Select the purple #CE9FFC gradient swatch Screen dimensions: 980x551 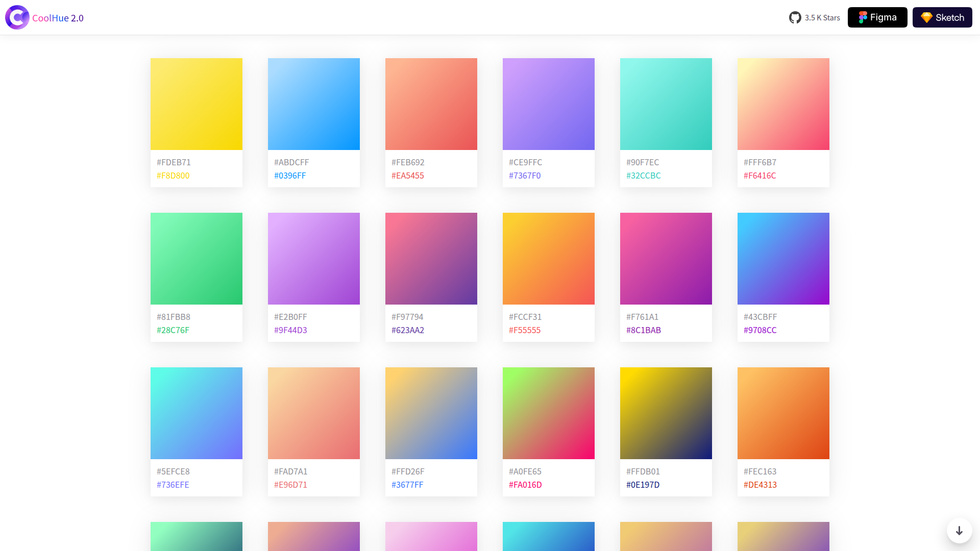pyautogui.click(x=549, y=104)
